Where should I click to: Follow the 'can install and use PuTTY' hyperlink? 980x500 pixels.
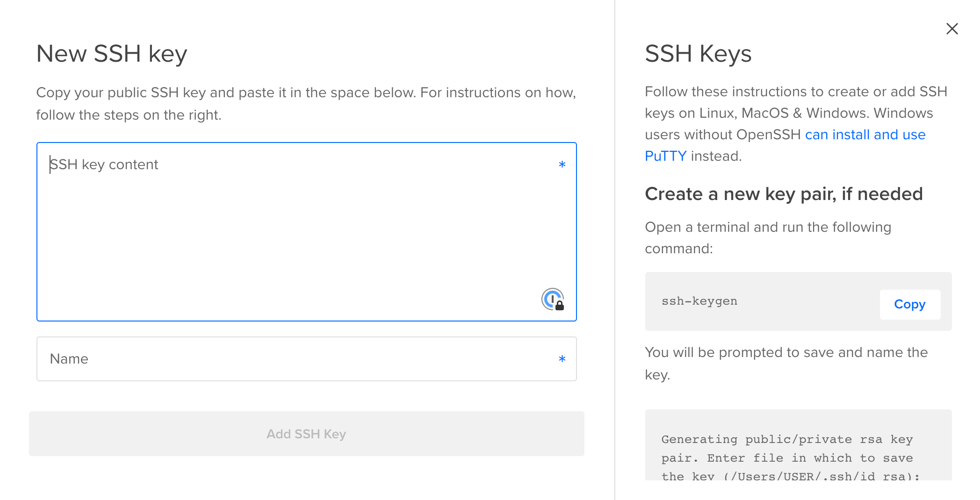(x=865, y=135)
